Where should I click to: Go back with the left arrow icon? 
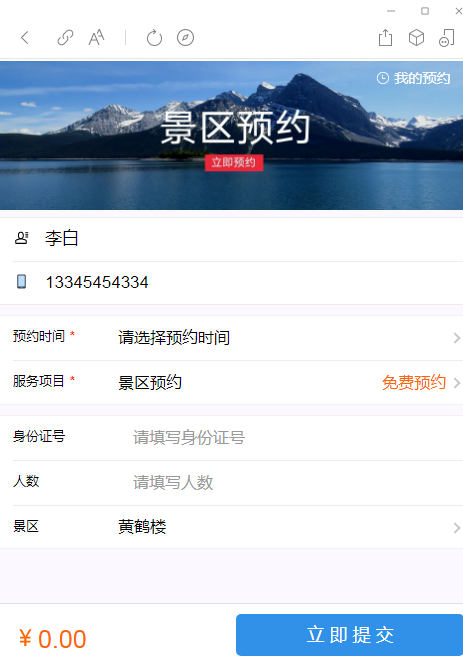pos(24,38)
